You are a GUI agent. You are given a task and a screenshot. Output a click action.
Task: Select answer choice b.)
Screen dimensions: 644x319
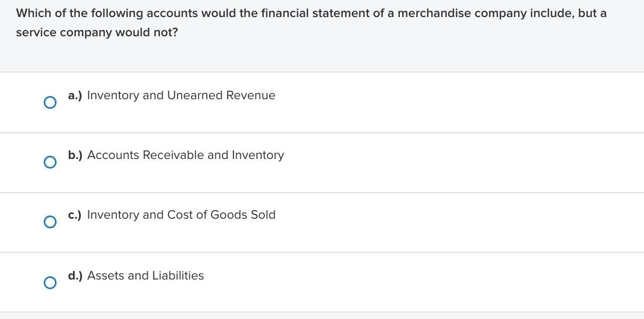click(50, 162)
